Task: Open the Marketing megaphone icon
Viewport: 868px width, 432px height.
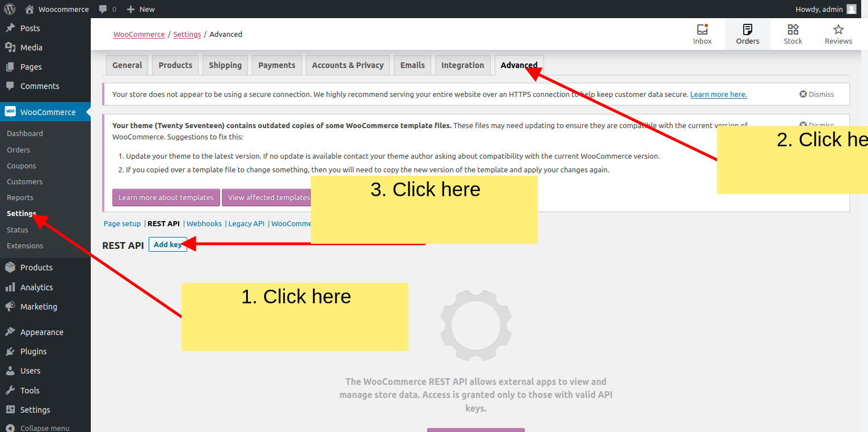Action: point(10,307)
